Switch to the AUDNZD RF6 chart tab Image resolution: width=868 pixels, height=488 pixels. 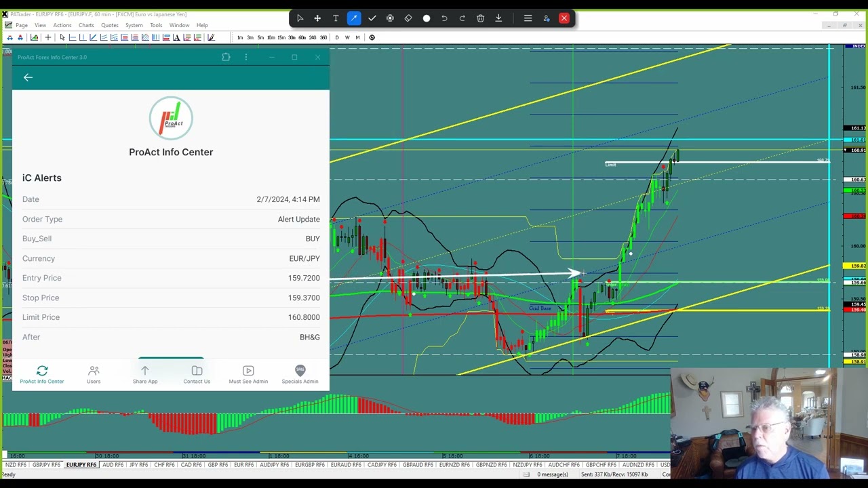tap(638, 465)
